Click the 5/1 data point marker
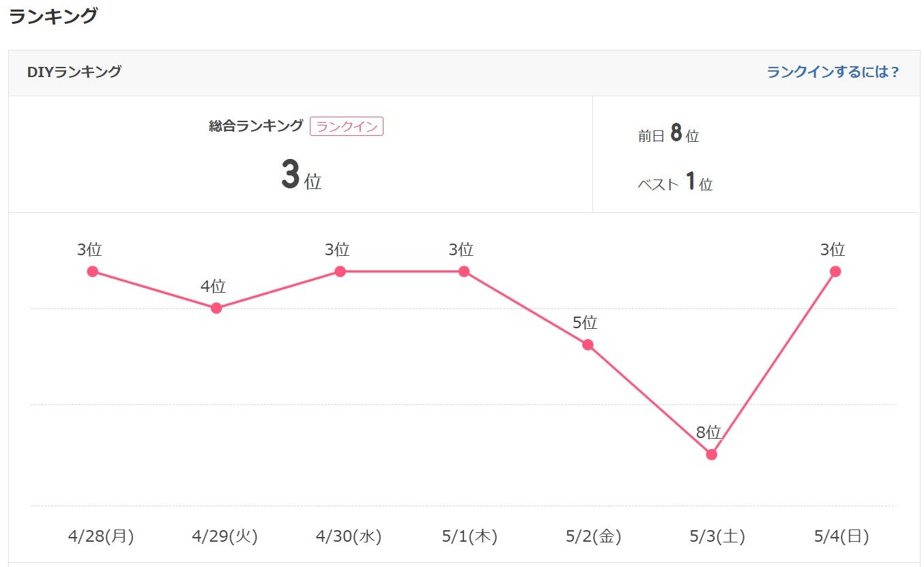Screen dimensions: 924x567 pos(464,272)
